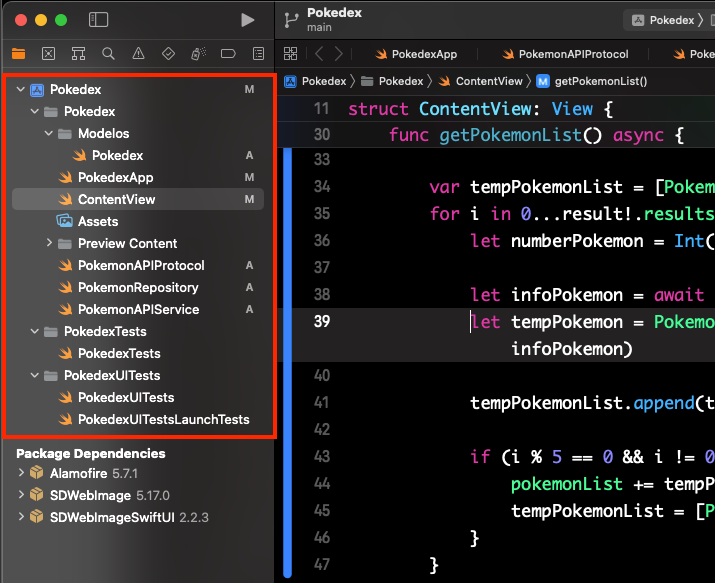Open the Issue navigator warning icon

pyautogui.click(x=138, y=53)
